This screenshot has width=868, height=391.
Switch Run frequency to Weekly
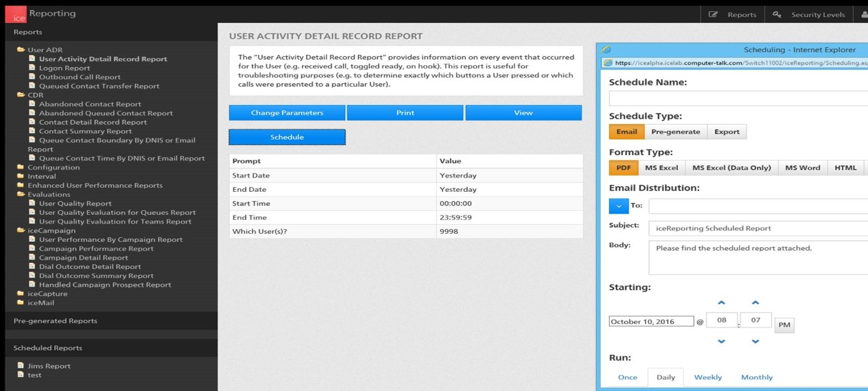click(x=708, y=377)
